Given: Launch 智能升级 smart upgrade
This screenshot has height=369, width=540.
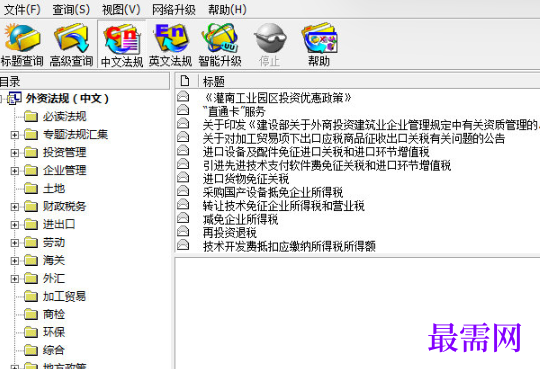Looking at the screenshot, I should [220, 45].
